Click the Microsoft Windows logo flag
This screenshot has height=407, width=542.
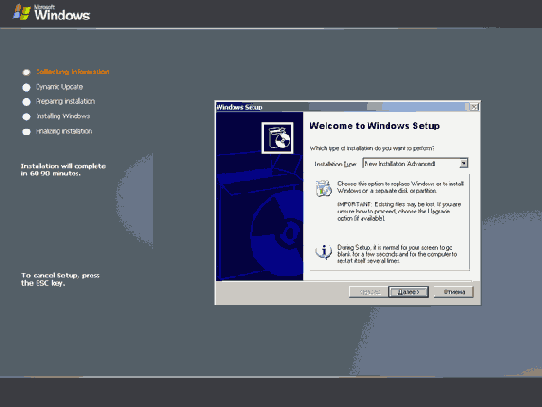[x=22, y=12]
